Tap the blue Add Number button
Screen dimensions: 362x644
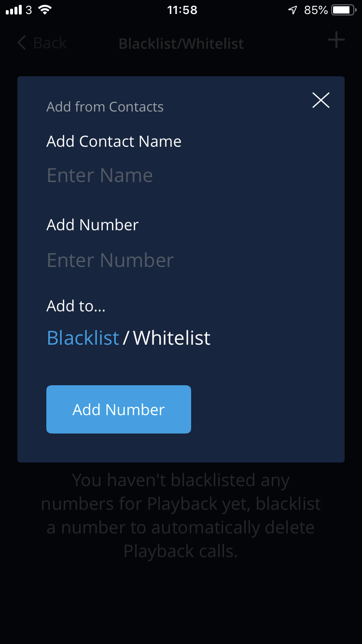pos(119,409)
